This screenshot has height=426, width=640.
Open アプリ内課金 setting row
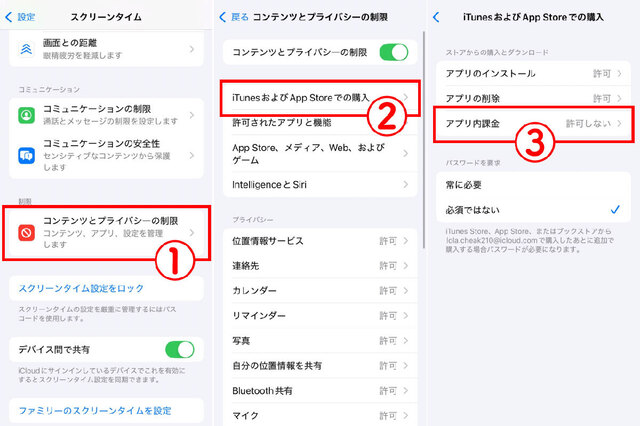(533, 124)
